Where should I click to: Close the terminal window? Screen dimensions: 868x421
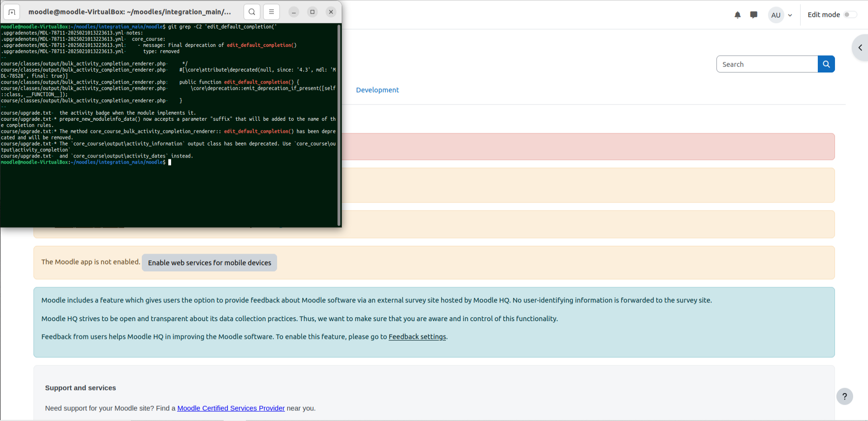(x=331, y=12)
